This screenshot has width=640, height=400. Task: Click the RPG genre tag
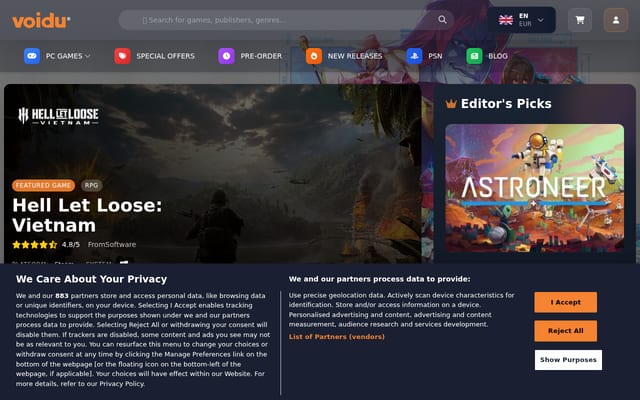pyautogui.click(x=91, y=185)
